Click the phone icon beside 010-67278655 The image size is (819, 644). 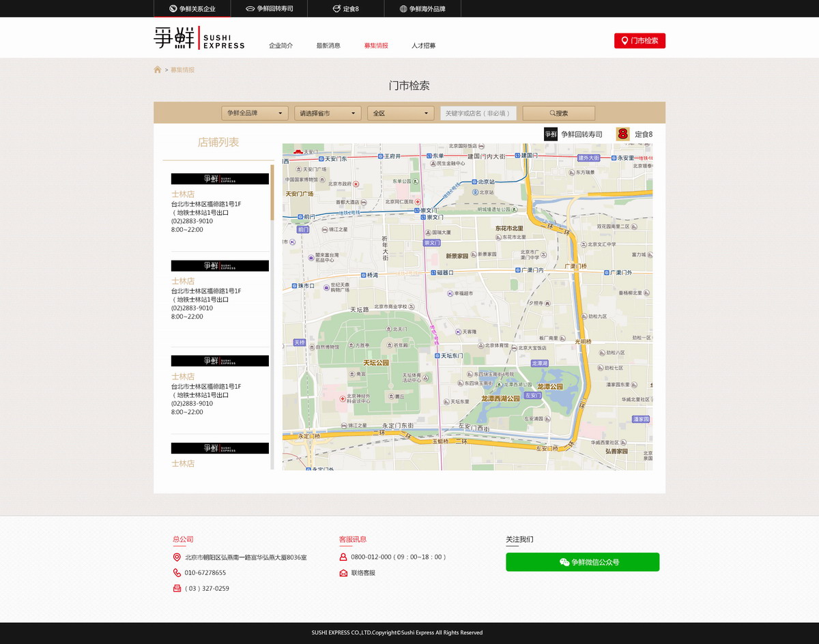(177, 572)
